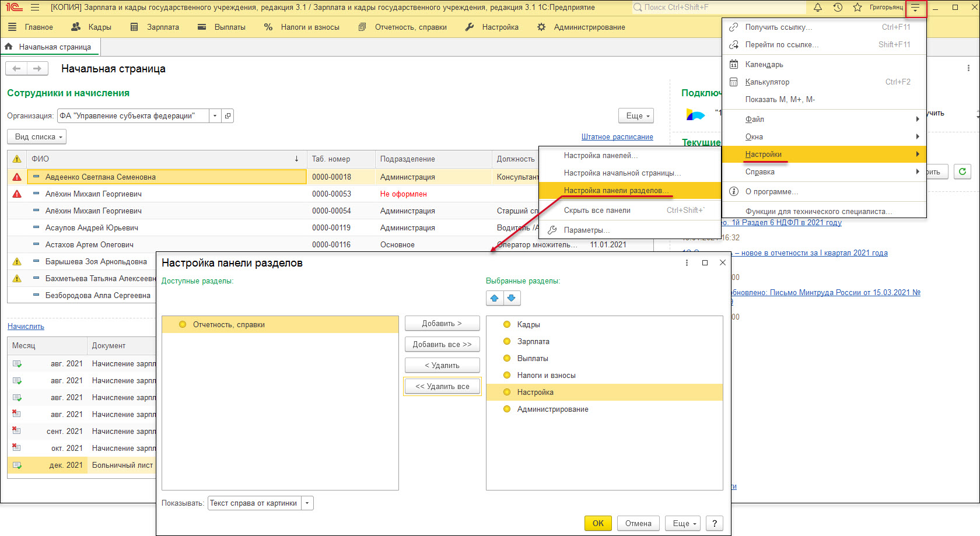The image size is (980, 536).
Task: Open the Зарплата section menu
Action: click(x=155, y=27)
